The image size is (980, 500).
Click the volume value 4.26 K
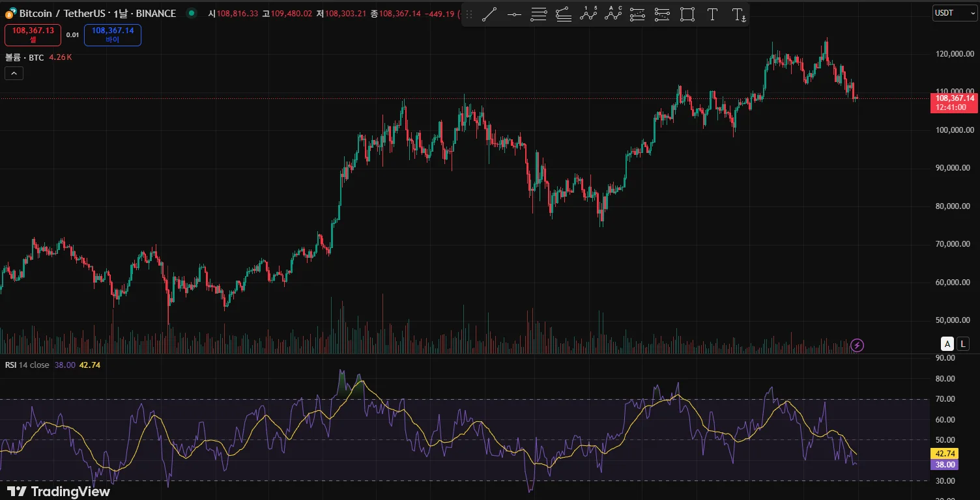pos(61,57)
